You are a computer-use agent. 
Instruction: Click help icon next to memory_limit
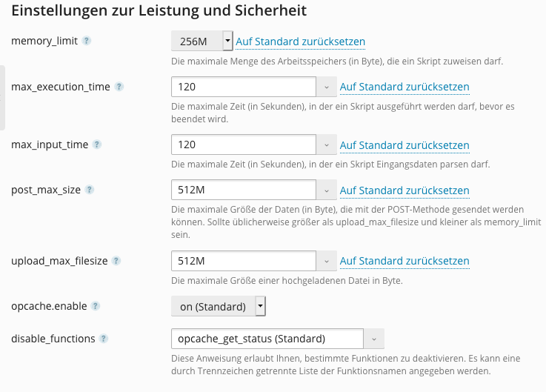point(87,41)
